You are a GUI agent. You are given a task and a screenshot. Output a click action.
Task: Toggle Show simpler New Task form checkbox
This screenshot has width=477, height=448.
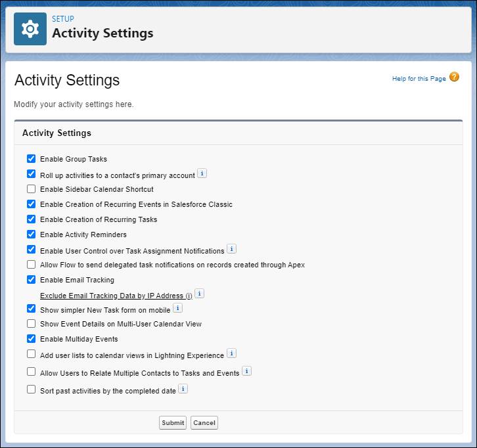[31, 308]
